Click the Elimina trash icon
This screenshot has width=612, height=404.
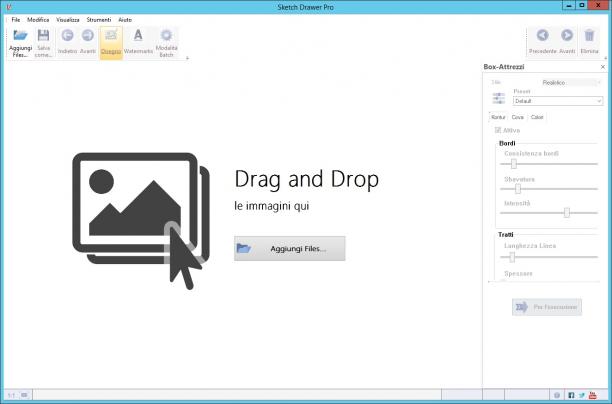589,36
